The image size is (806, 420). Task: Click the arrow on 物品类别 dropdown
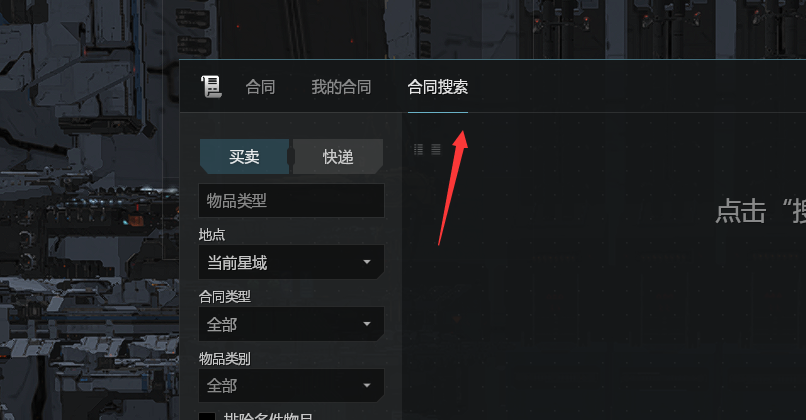367,386
